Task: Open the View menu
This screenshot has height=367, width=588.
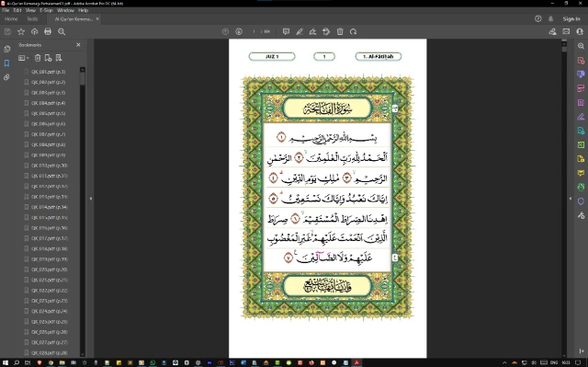Action: coord(30,10)
